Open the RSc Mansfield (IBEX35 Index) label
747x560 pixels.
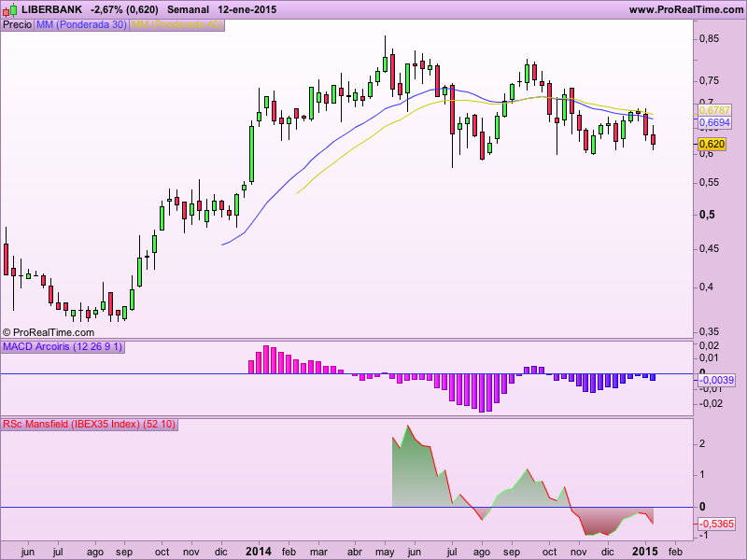(x=89, y=424)
